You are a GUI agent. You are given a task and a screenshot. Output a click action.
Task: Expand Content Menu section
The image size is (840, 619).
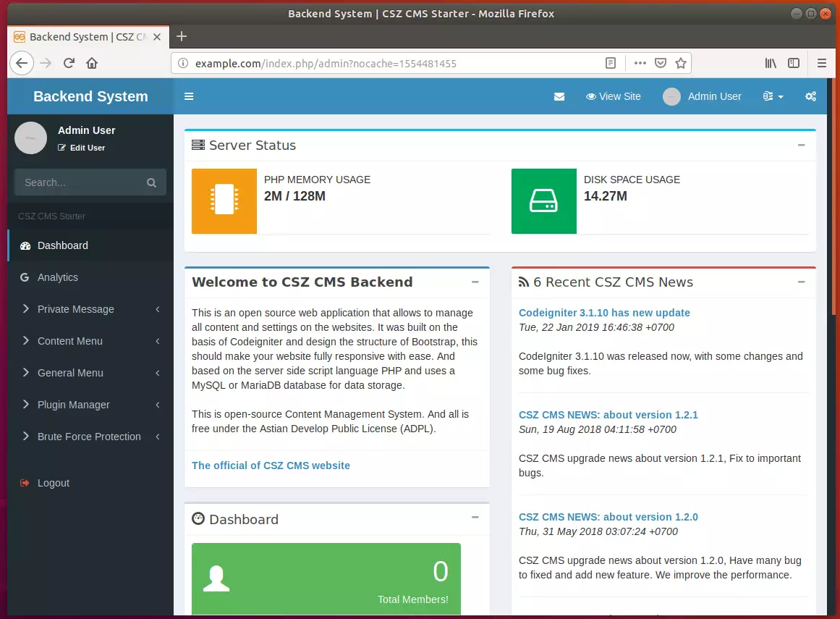coord(90,342)
